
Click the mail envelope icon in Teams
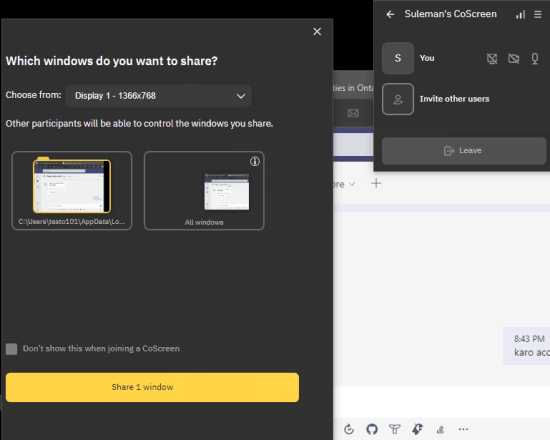[x=353, y=113]
